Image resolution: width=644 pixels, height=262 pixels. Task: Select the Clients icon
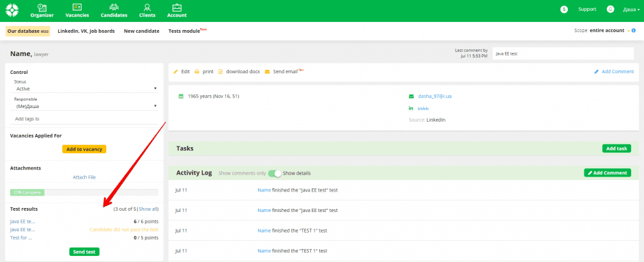(x=147, y=8)
